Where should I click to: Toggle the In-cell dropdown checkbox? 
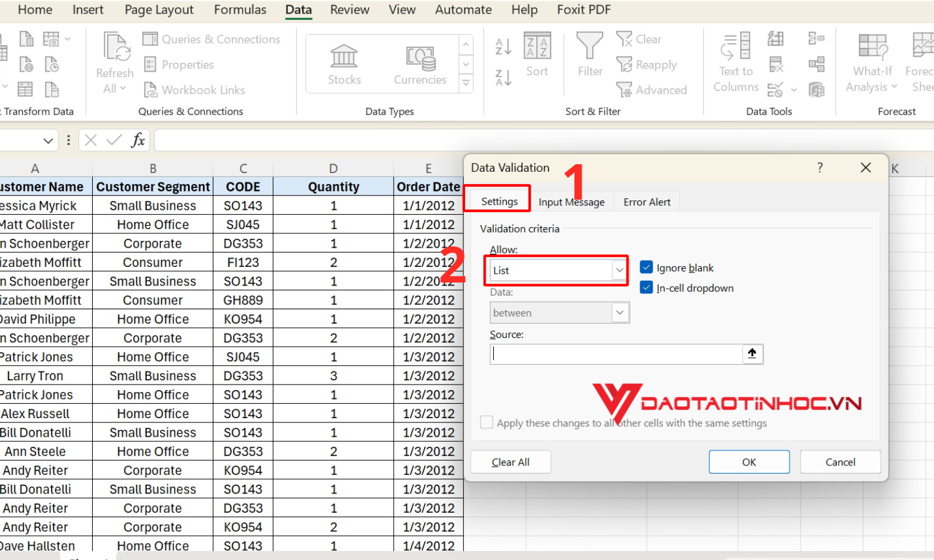pyautogui.click(x=646, y=287)
